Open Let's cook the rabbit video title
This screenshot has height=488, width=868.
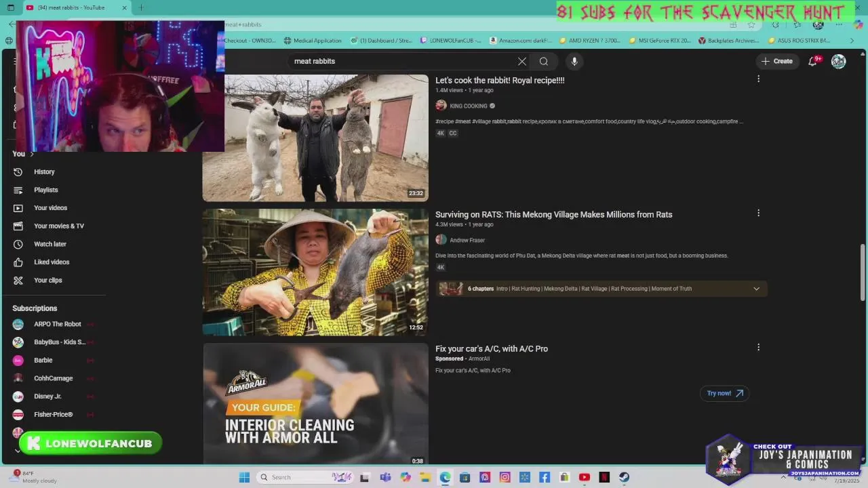(500, 80)
